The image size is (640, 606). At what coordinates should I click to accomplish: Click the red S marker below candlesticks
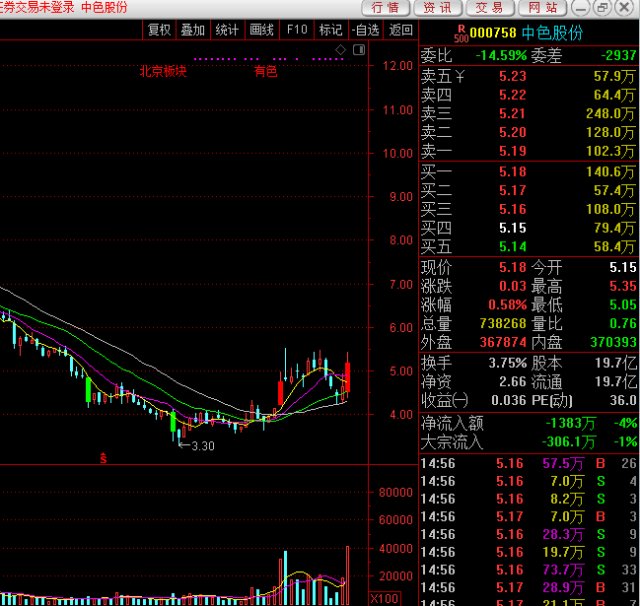(103, 458)
